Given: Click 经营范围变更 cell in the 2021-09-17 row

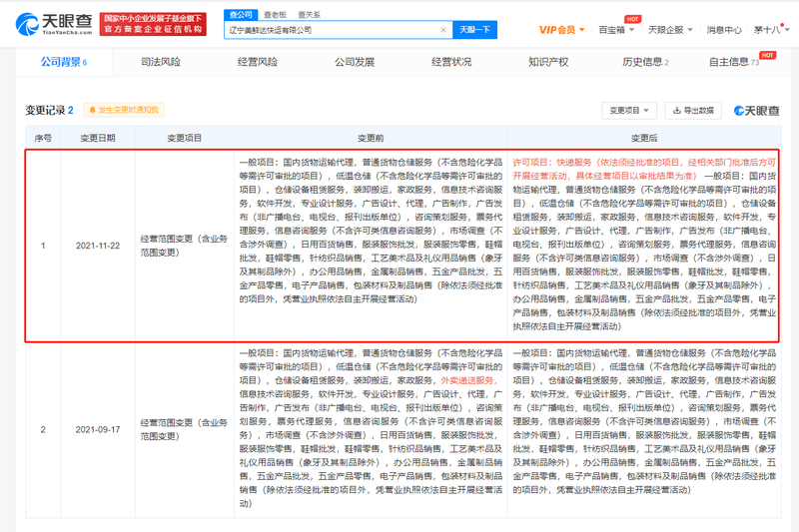Looking at the screenshot, I should pyautogui.click(x=184, y=429).
